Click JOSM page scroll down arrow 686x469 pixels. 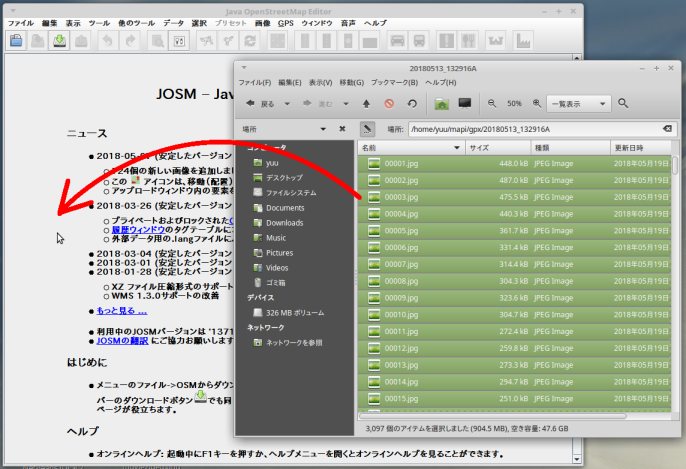pos(577,459)
